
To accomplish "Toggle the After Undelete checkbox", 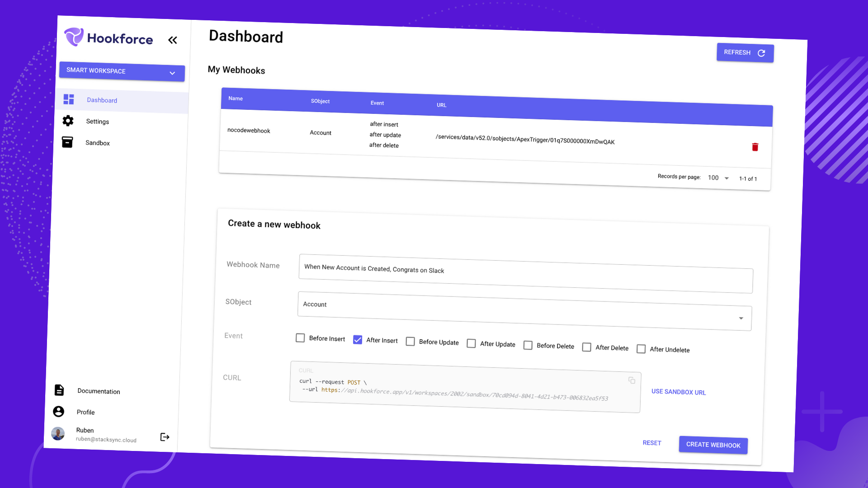I will [x=641, y=348].
